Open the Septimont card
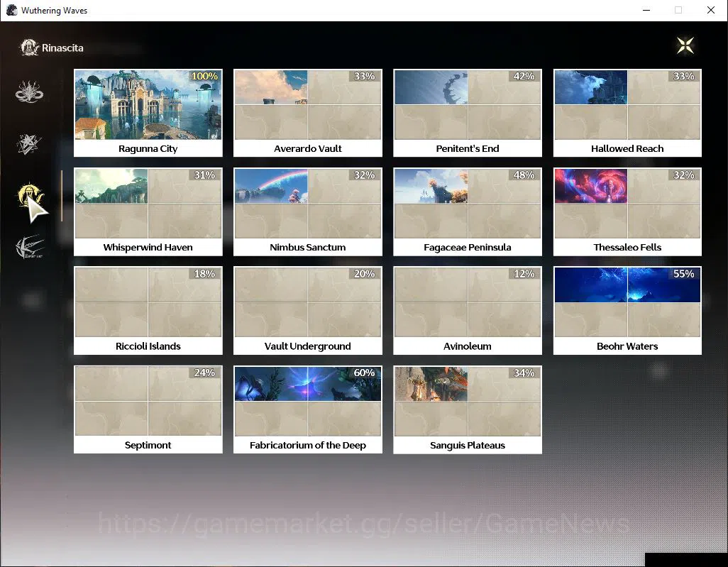The height and width of the screenshot is (567, 728). pos(148,409)
